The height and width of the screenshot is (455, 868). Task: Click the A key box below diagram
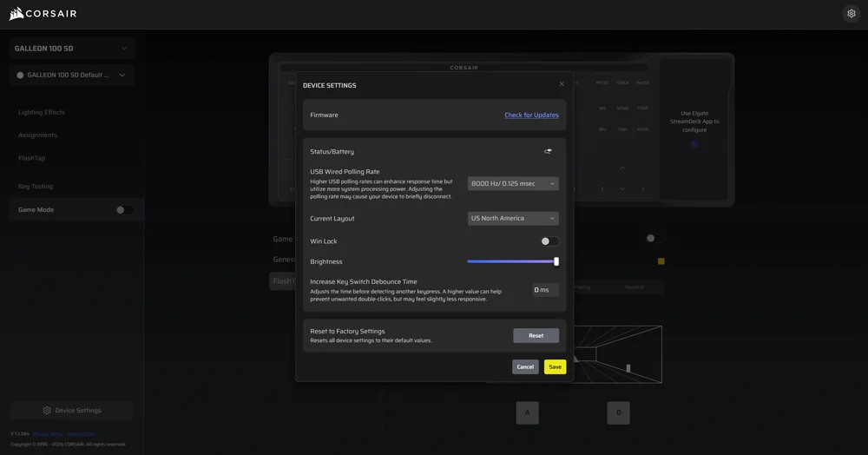coord(528,413)
